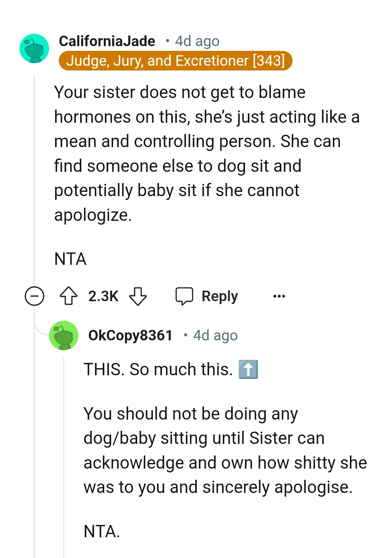Open the three-dot more options menu
This screenshot has width=392, height=558.
tap(279, 296)
